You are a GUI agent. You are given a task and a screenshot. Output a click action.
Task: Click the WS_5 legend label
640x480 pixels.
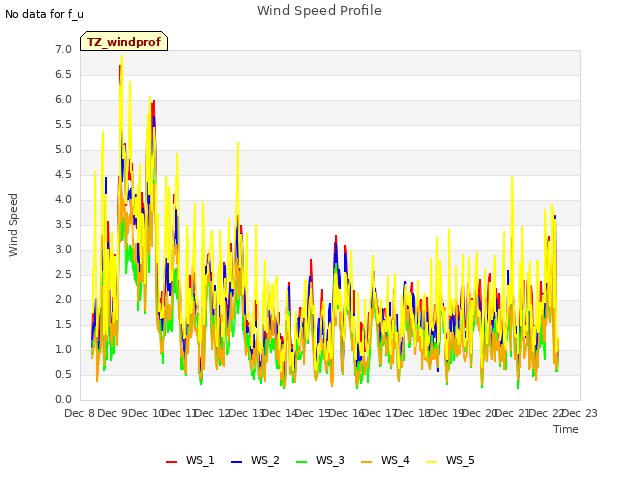460,460
